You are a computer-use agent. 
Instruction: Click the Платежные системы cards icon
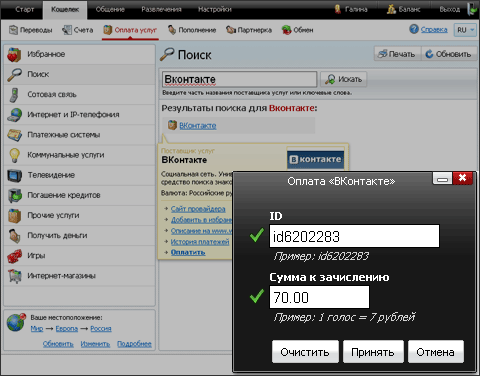click(x=14, y=135)
